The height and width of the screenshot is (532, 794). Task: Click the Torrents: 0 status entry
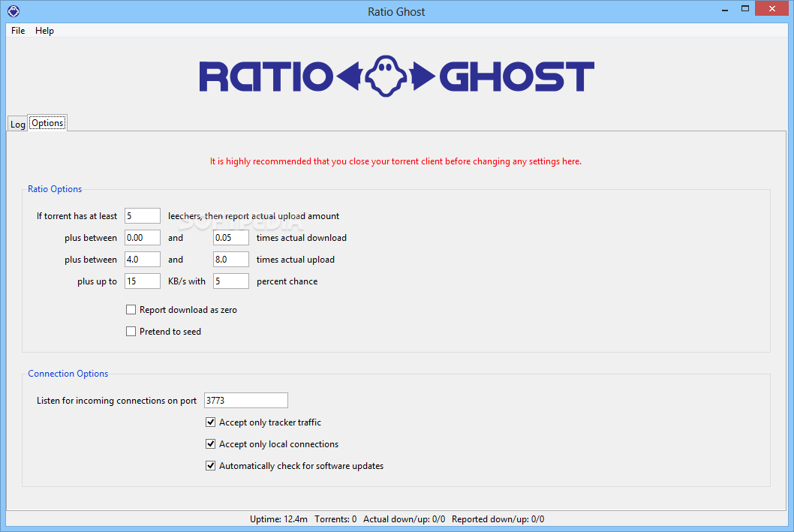coord(335,518)
